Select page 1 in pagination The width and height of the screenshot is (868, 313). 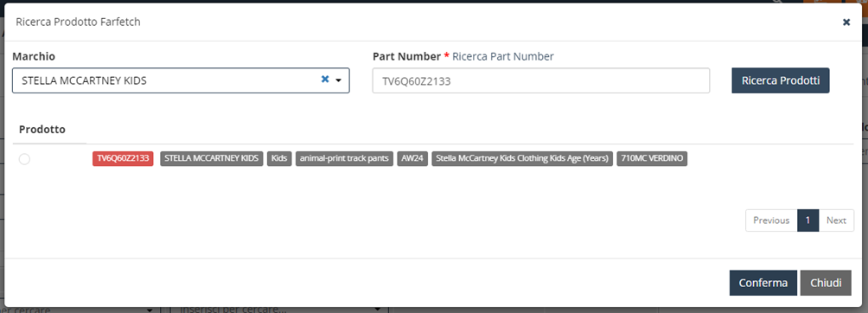[807, 220]
